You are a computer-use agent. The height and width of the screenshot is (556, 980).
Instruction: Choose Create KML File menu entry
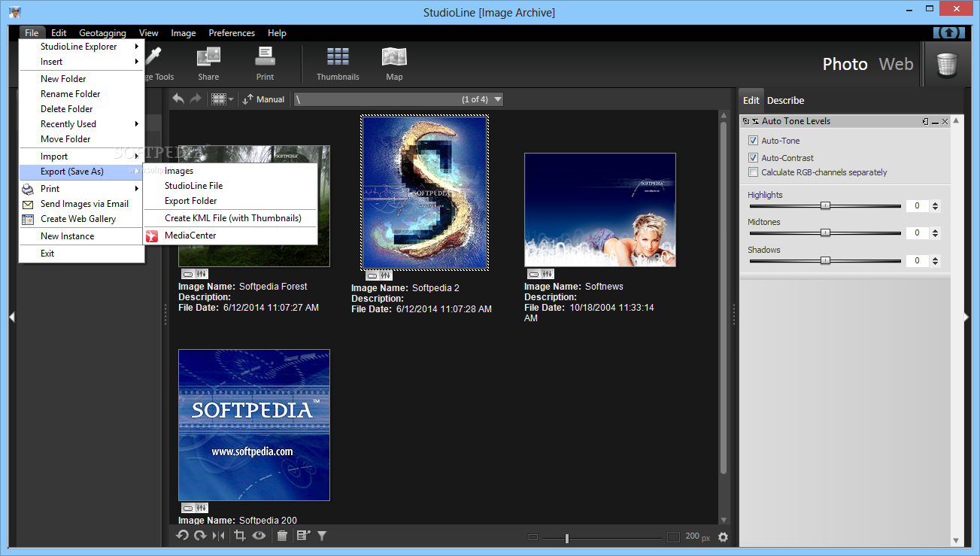pyautogui.click(x=232, y=218)
